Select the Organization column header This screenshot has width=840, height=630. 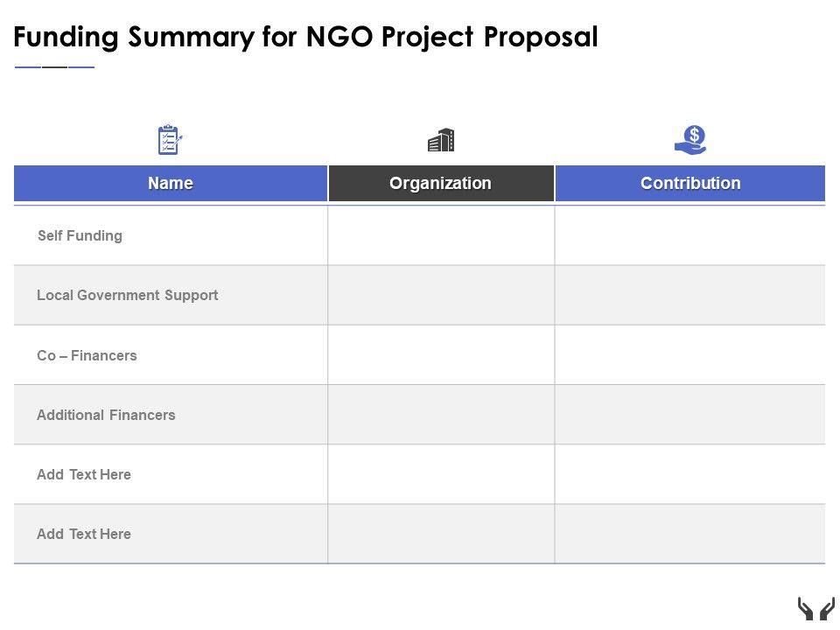(x=441, y=184)
